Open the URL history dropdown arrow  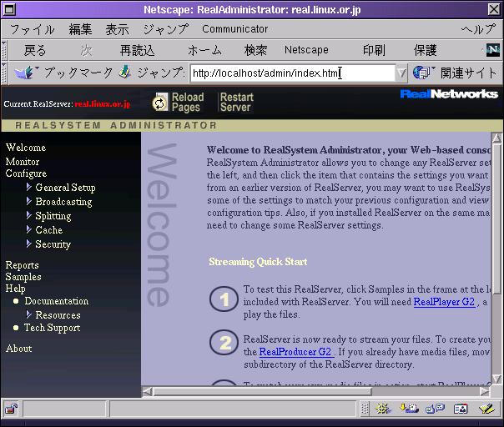401,73
